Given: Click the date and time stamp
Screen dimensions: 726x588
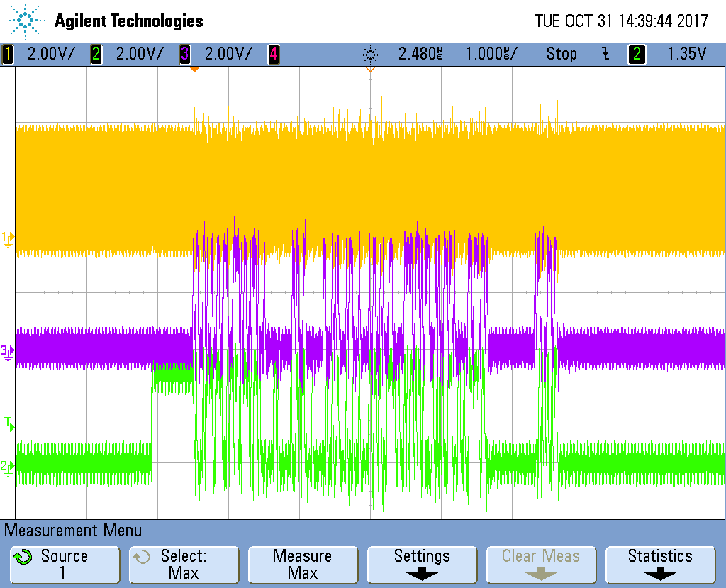Looking at the screenshot, I should pos(621,21).
